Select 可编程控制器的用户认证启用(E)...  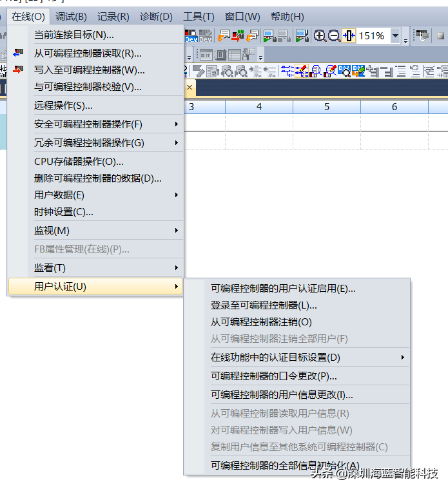click(x=297, y=288)
